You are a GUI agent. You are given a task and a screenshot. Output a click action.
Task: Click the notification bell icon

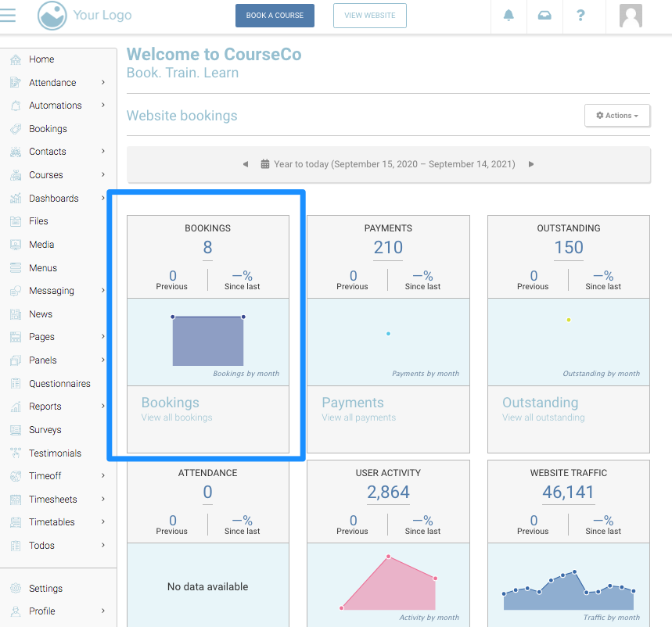[509, 16]
